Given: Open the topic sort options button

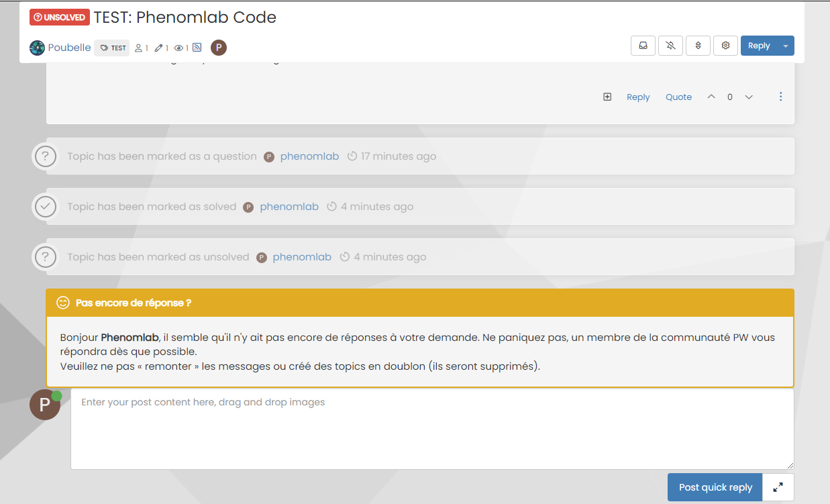Looking at the screenshot, I should 698,46.
